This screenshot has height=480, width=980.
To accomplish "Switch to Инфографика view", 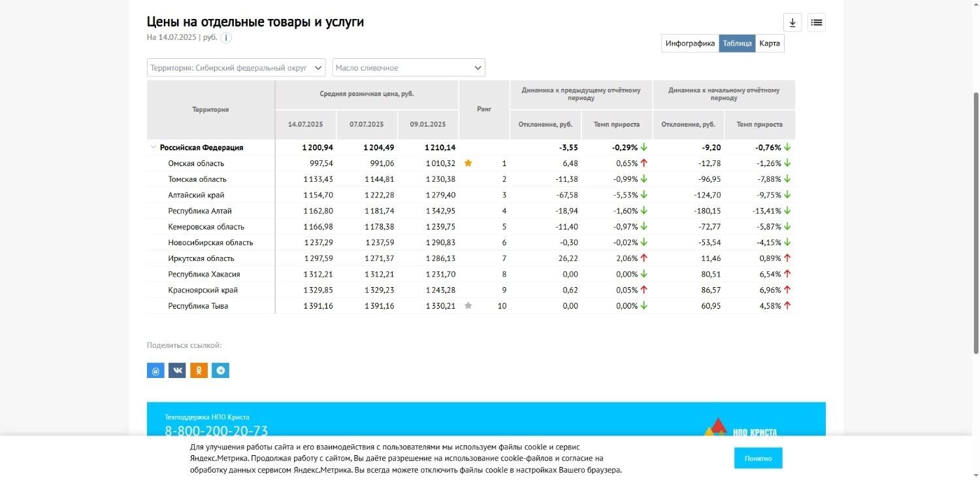I will [x=690, y=44].
